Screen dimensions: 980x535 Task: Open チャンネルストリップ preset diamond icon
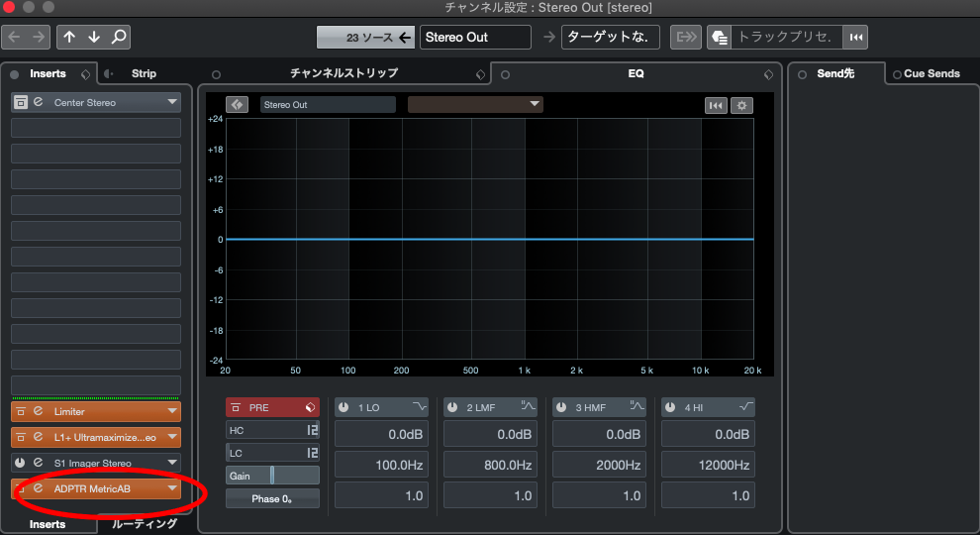(480, 74)
